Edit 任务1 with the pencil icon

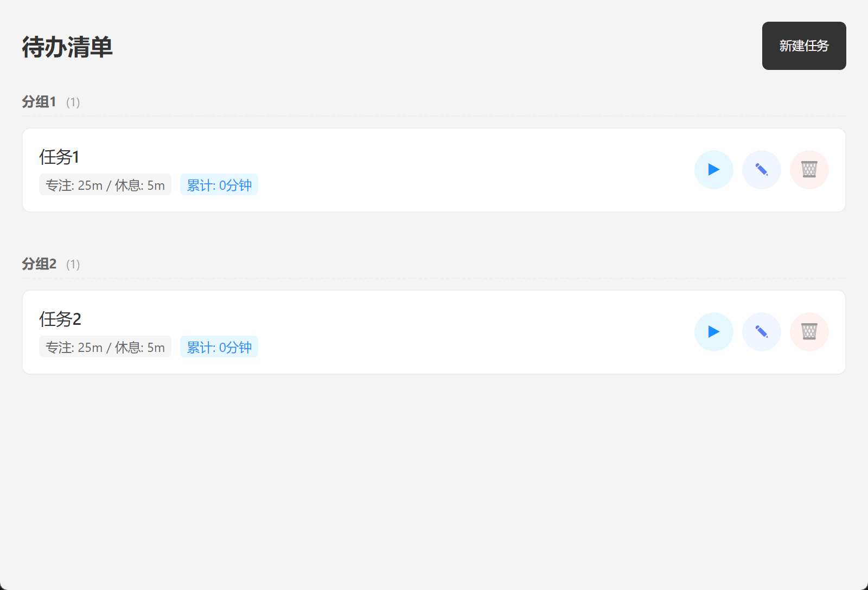(x=761, y=170)
